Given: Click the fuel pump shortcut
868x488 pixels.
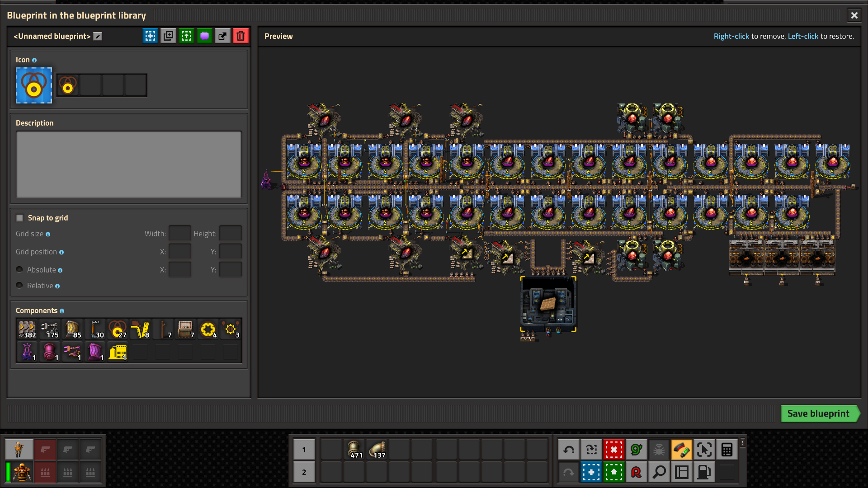Looking at the screenshot, I should point(704,472).
